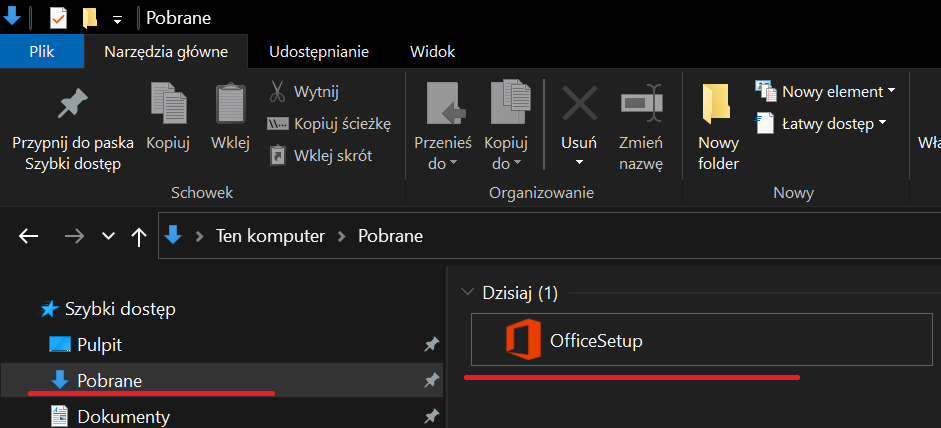Collapse the Dzisiaj group chevron

466,293
